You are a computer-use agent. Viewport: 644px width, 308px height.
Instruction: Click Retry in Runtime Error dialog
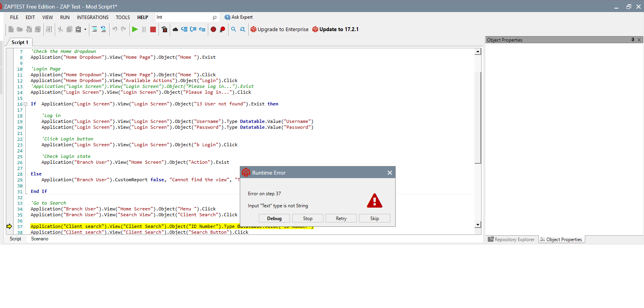(x=341, y=219)
